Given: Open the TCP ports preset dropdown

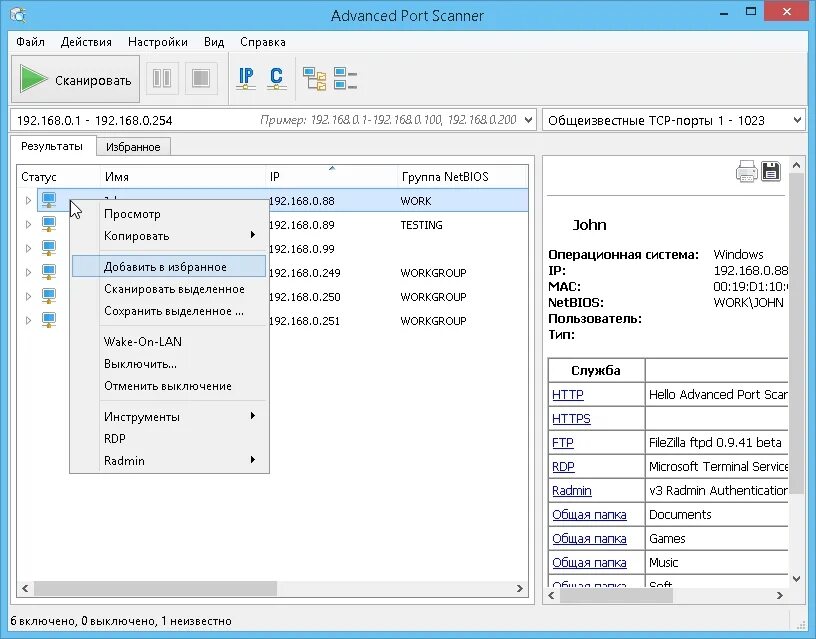Looking at the screenshot, I should (797, 120).
